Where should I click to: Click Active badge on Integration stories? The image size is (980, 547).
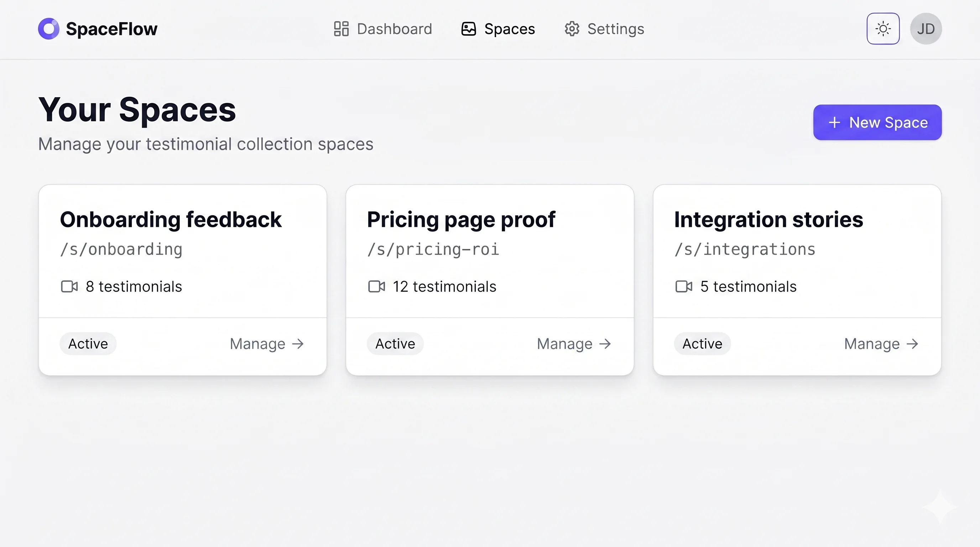(702, 344)
